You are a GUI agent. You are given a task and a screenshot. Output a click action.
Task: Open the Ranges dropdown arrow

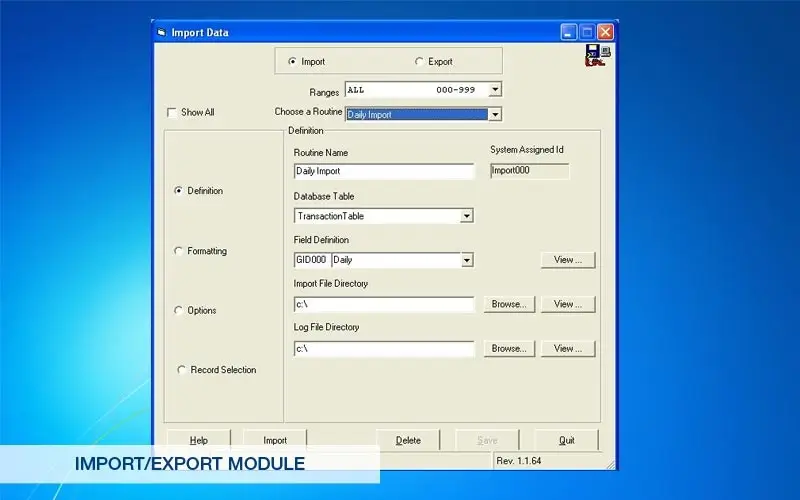point(494,90)
